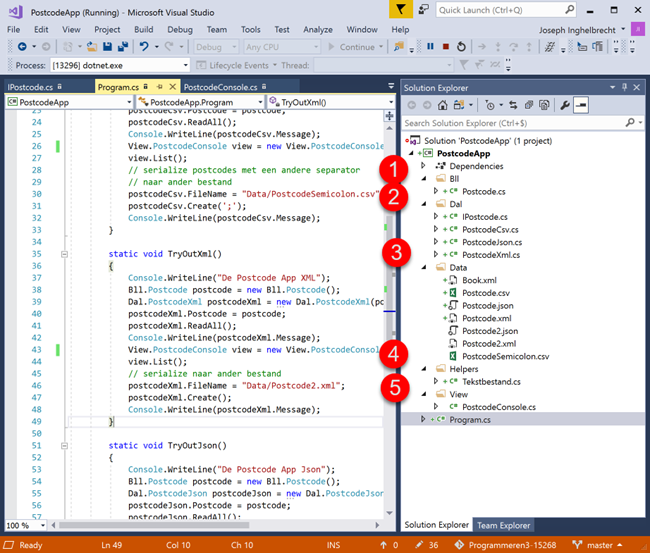Open the notifications flag icon

click(x=401, y=10)
